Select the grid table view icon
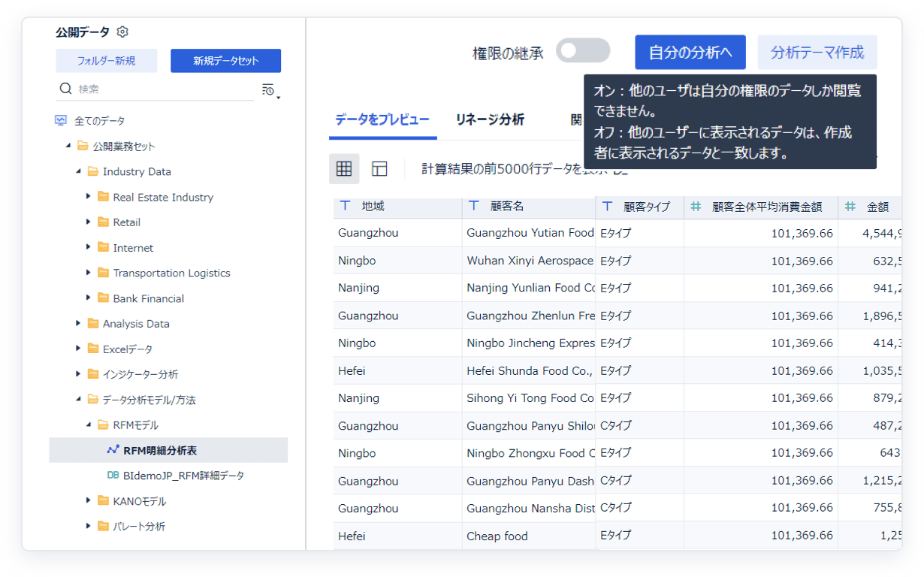 [x=343, y=168]
